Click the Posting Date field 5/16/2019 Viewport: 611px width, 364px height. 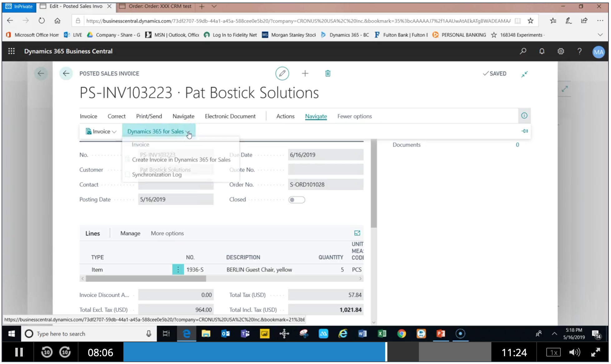[x=176, y=199]
